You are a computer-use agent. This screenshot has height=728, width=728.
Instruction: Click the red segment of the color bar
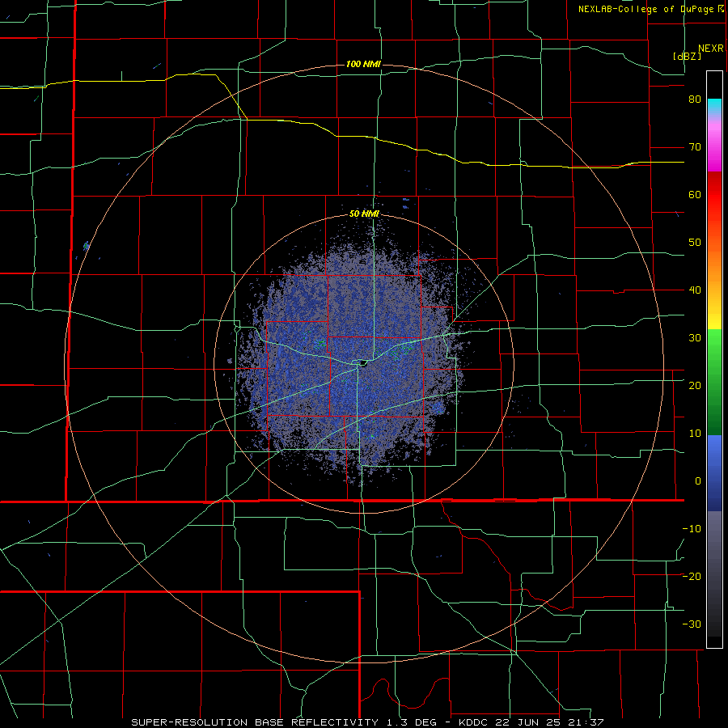(714, 195)
